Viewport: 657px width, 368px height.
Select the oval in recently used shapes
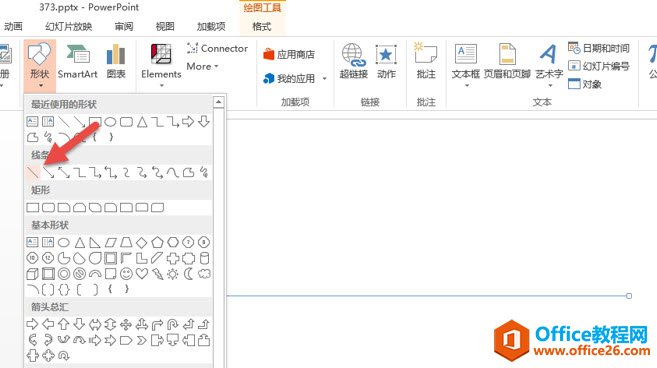(110, 122)
